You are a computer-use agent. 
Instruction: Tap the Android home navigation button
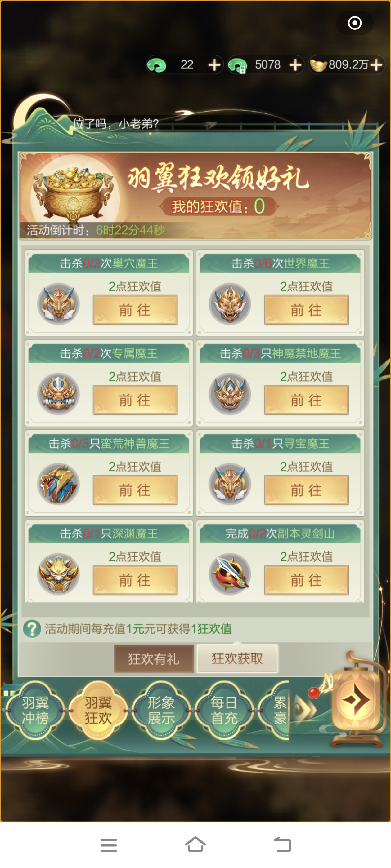click(x=195, y=844)
